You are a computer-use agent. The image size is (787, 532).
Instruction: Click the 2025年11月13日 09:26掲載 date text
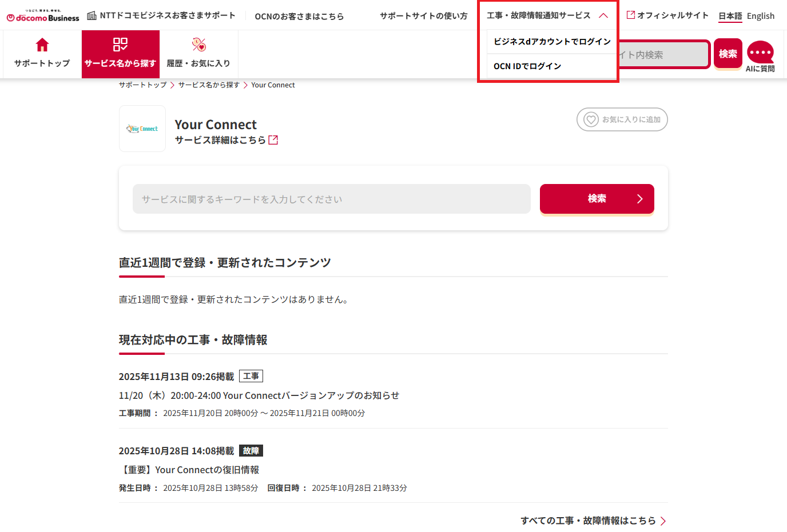[177, 377]
